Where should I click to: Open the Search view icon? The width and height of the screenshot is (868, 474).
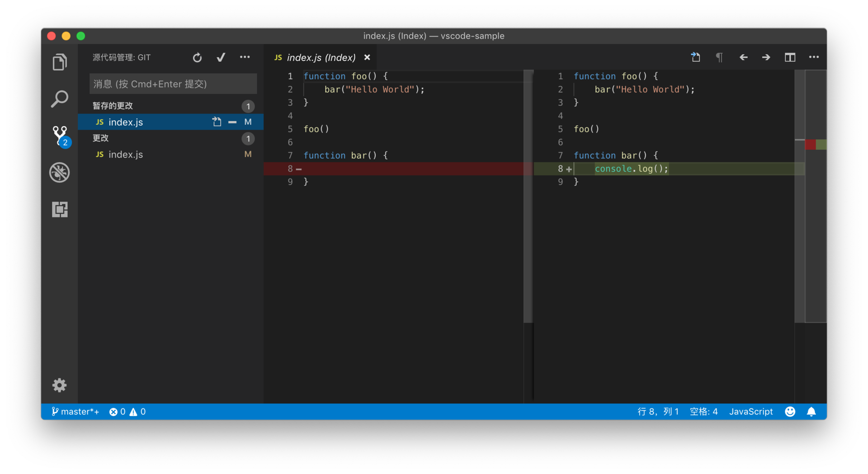click(60, 99)
